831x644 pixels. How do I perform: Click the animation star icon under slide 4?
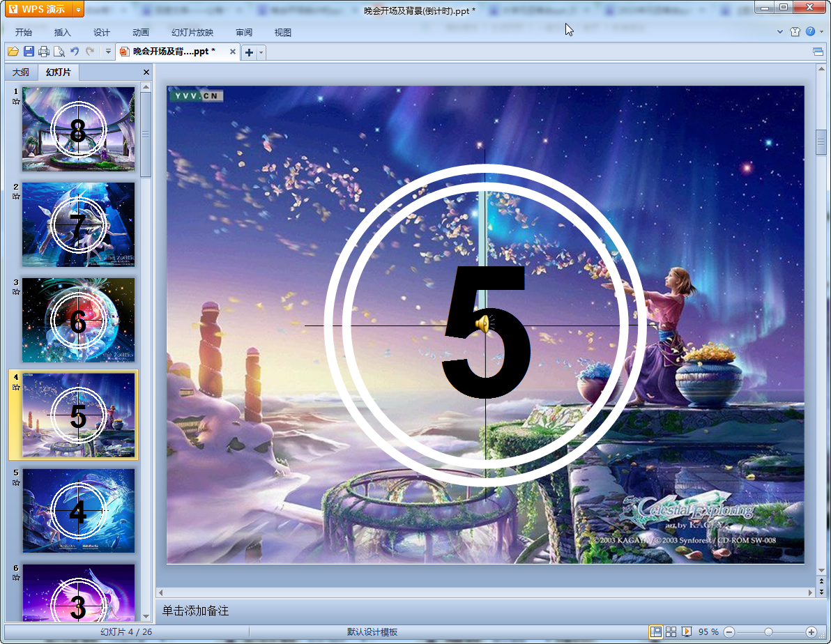16,388
